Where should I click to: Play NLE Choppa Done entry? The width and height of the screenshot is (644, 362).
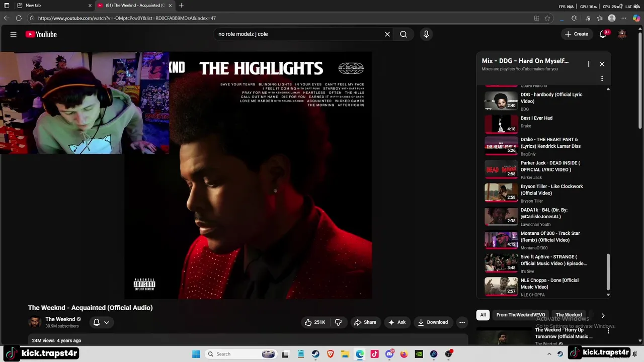(x=543, y=287)
